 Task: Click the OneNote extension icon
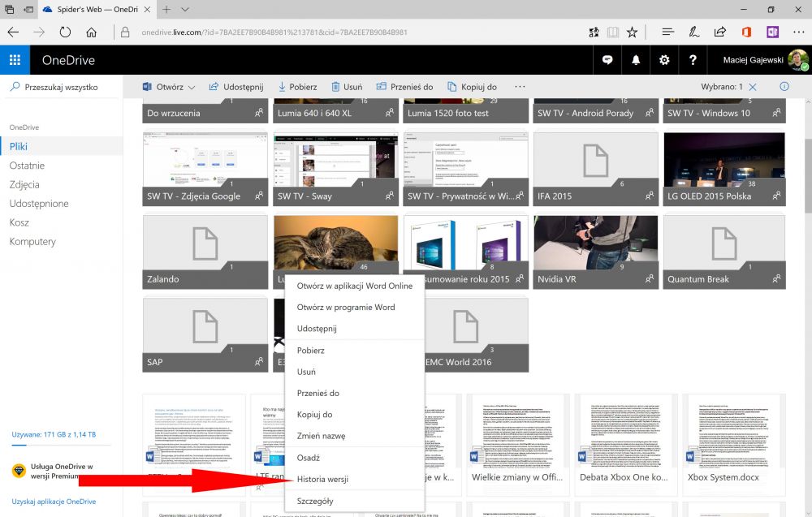[773, 32]
